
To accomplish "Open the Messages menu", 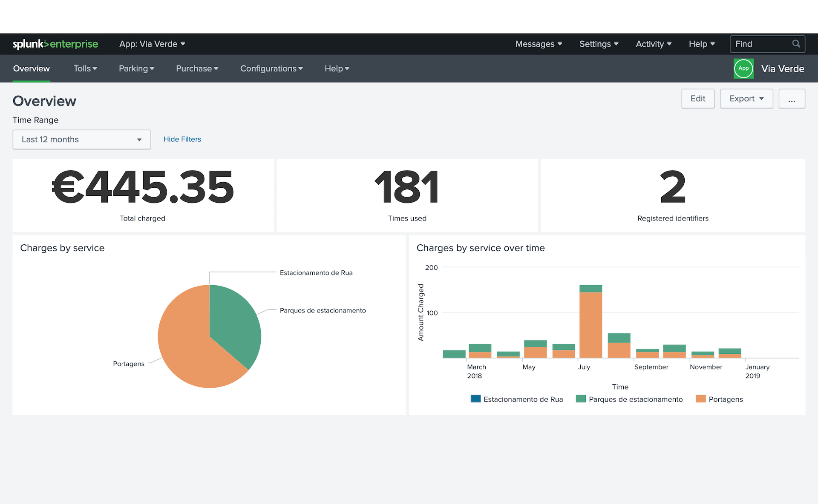I will tap(539, 44).
